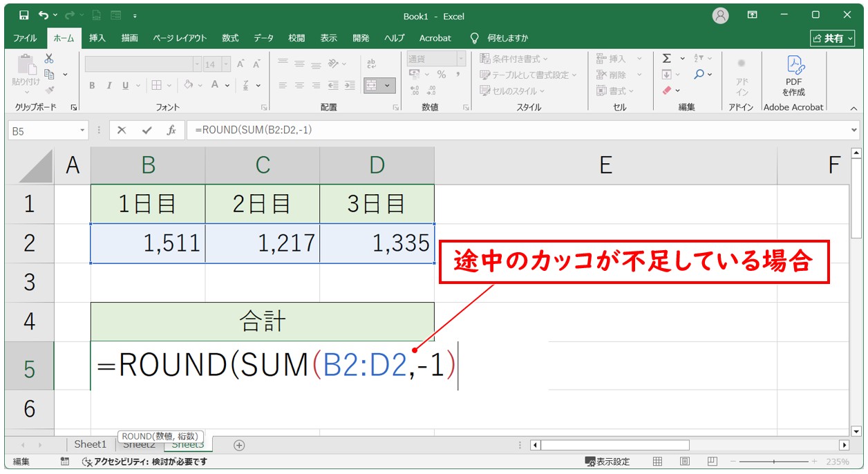Click the zoom slider in status bar
868x474 pixels.
773,462
